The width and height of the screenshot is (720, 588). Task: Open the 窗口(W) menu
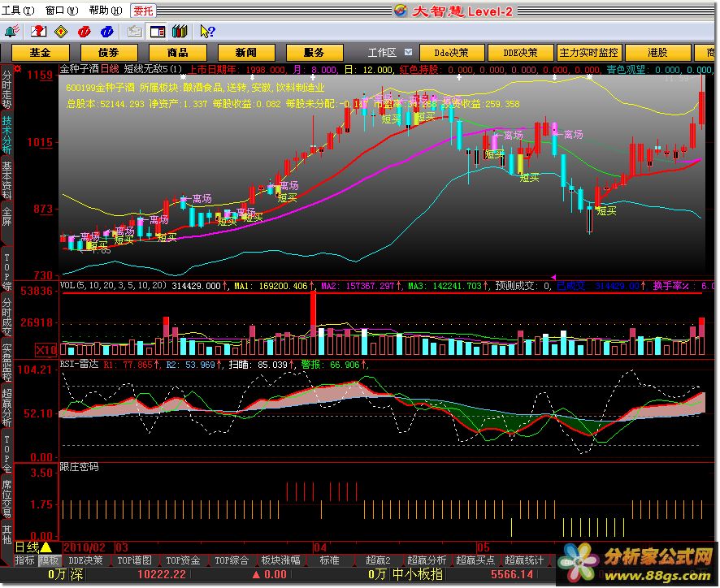[62, 10]
